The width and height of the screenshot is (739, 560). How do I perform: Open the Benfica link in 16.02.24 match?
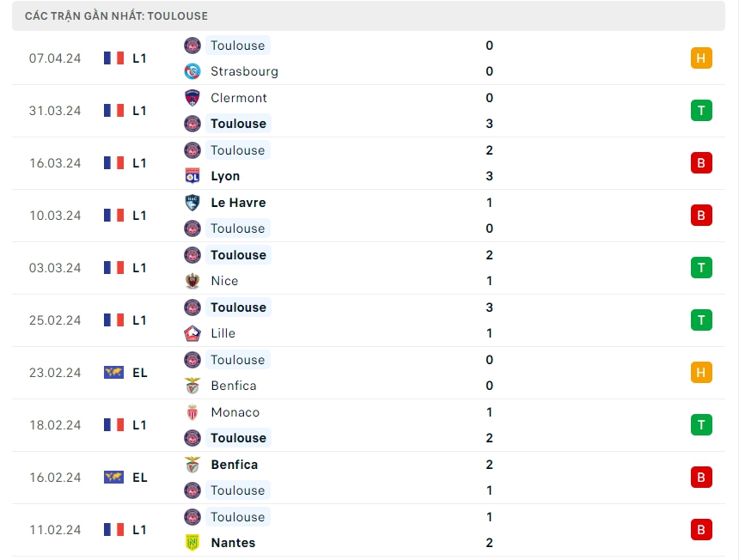coord(234,465)
